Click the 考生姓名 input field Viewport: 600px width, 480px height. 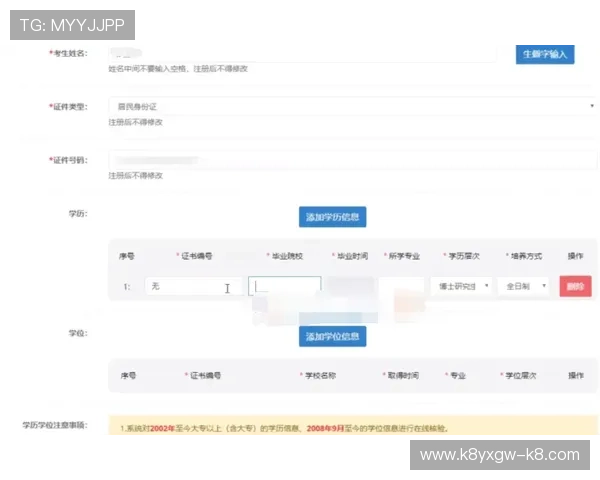(x=302, y=53)
